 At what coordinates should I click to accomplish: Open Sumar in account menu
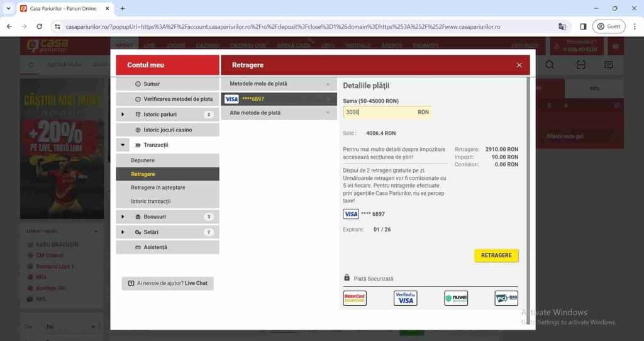pyautogui.click(x=167, y=84)
